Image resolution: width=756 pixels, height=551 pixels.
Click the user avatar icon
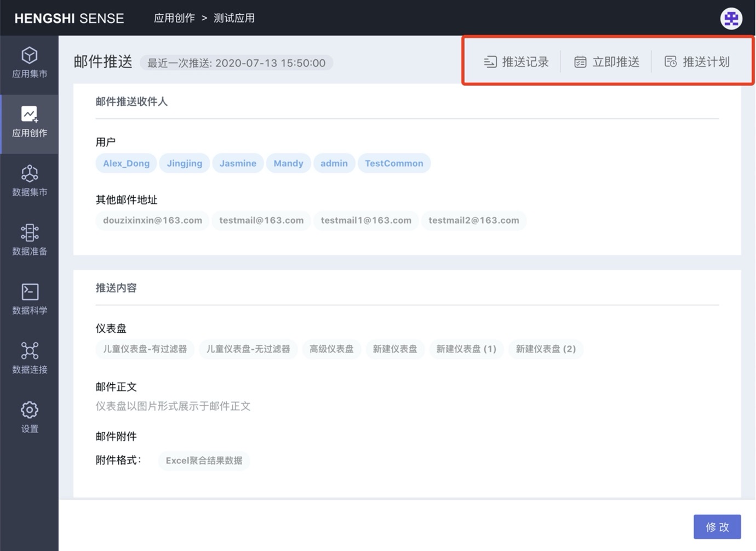(731, 19)
